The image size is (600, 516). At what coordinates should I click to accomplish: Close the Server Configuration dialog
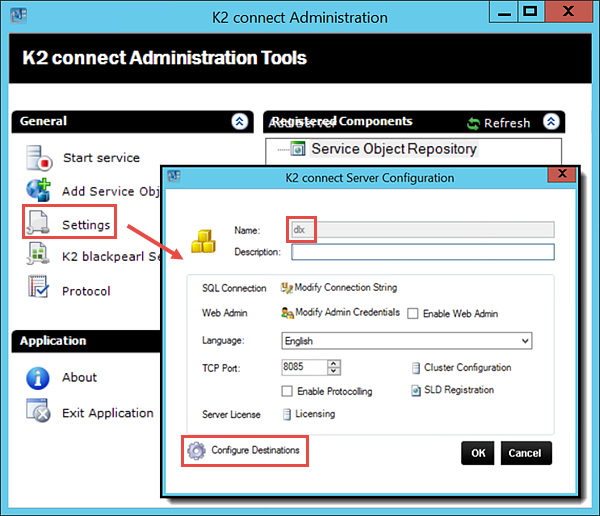(562, 174)
